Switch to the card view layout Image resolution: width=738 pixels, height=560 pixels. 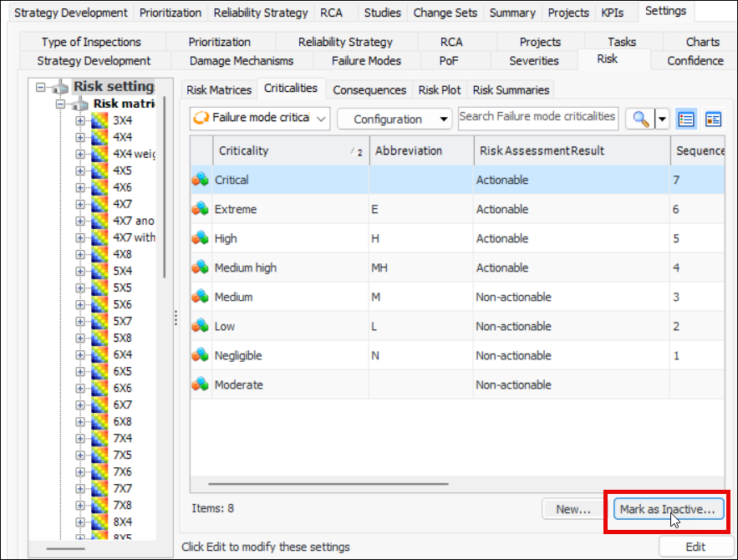(713, 119)
